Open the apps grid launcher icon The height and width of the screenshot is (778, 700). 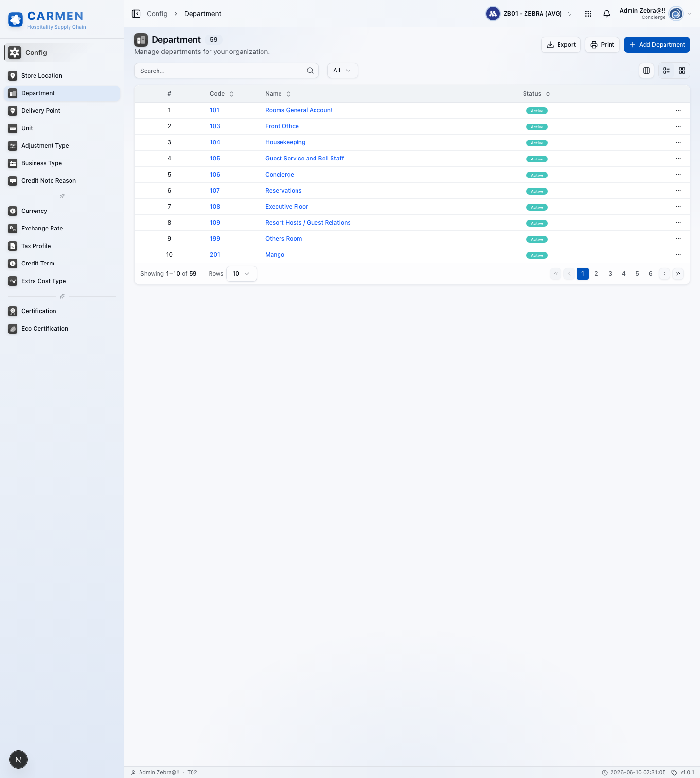click(588, 14)
